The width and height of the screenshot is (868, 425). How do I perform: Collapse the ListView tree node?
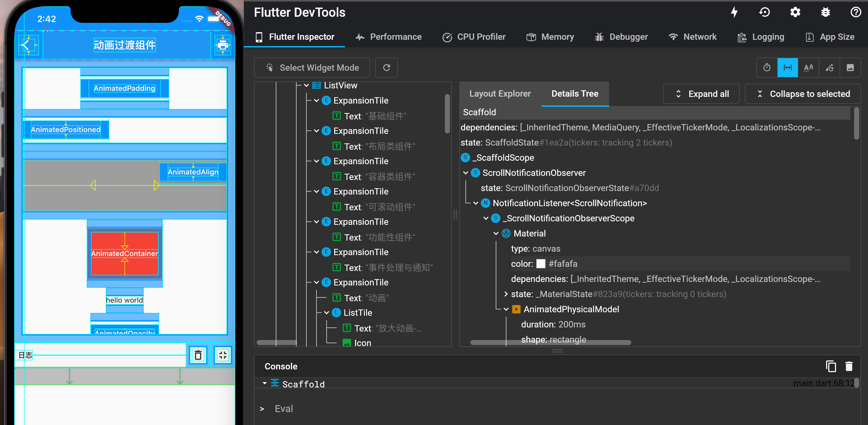coord(306,86)
